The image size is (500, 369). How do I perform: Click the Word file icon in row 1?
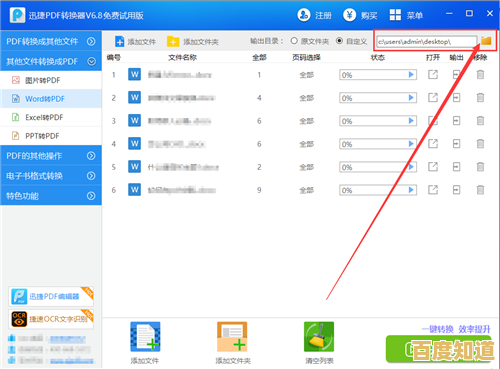[134, 74]
